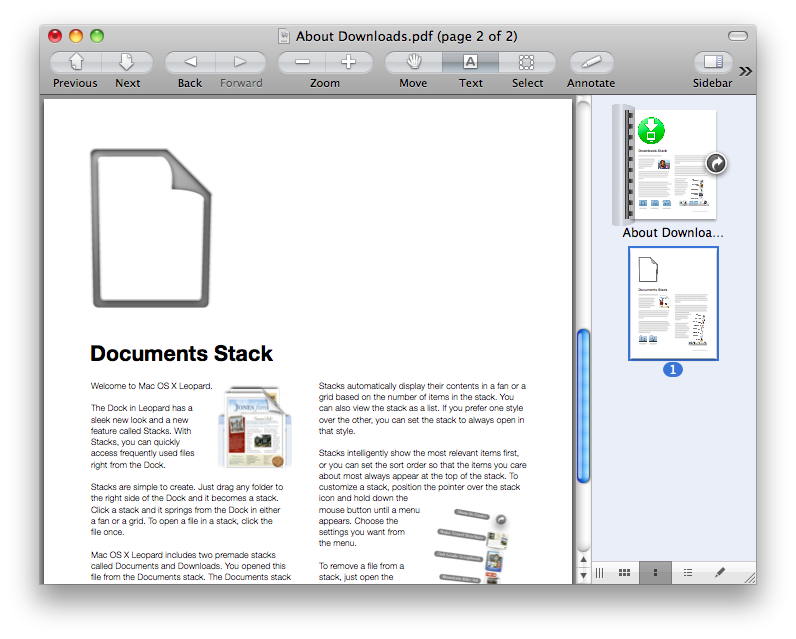Expand the toolbar overflow chevron

(746, 70)
